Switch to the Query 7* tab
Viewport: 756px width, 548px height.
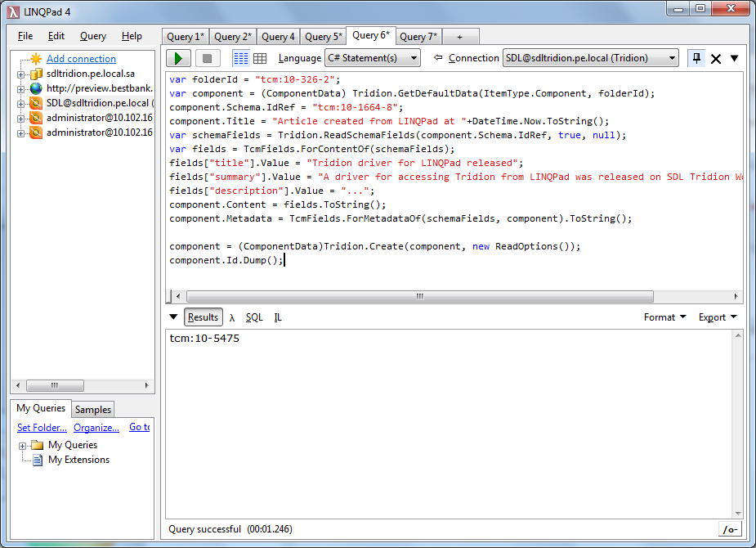click(418, 37)
